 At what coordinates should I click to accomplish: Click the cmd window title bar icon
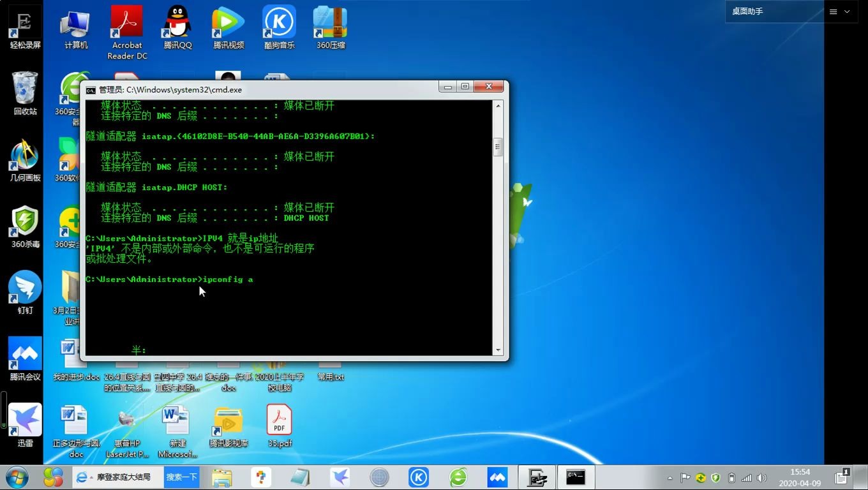pos(91,90)
